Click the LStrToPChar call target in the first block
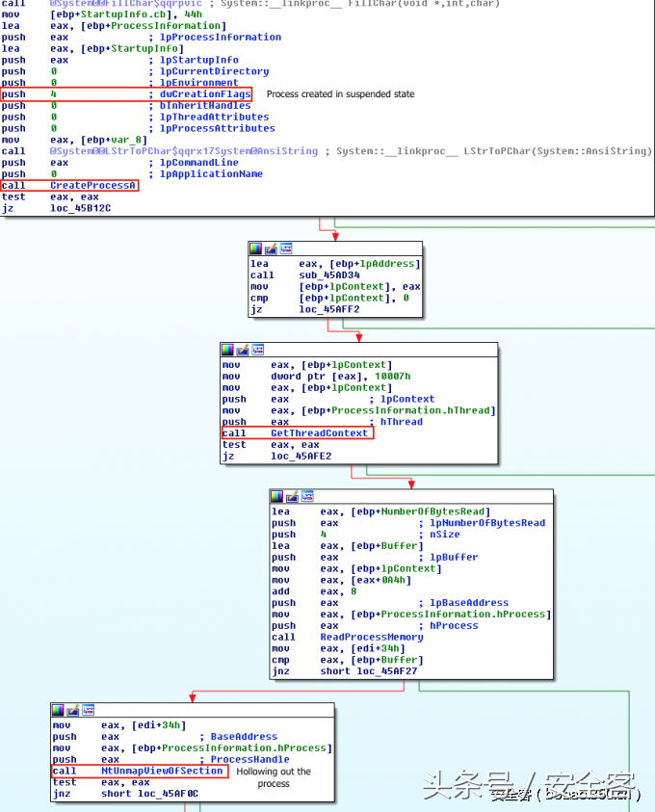 (x=184, y=151)
